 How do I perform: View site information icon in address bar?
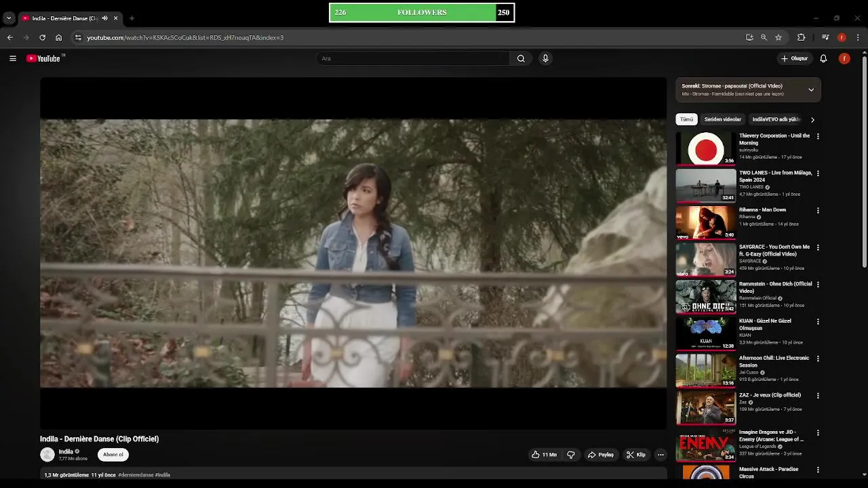click(x=78, y=37)
